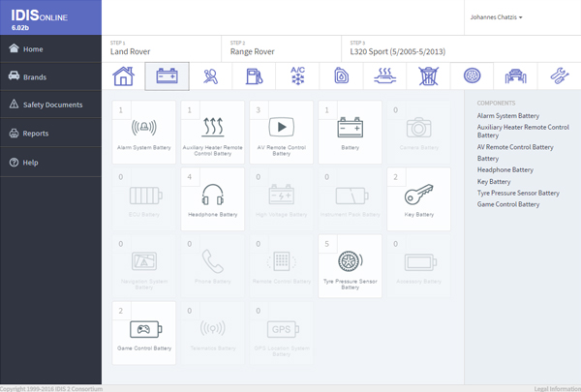This screenshot has height=392, width=581.
Task: Open the Legal Information footer link
Action: (558, 389)
